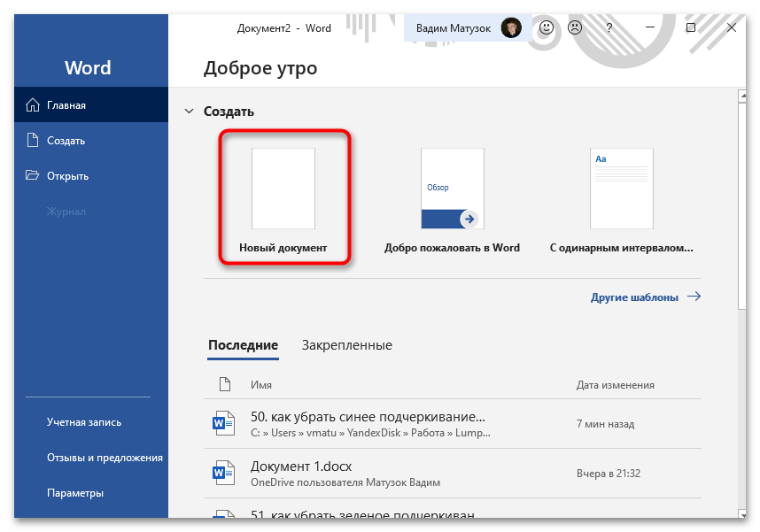Switch to the Закрепленные tab
760x532 pixels.
(x=347, y=345)
